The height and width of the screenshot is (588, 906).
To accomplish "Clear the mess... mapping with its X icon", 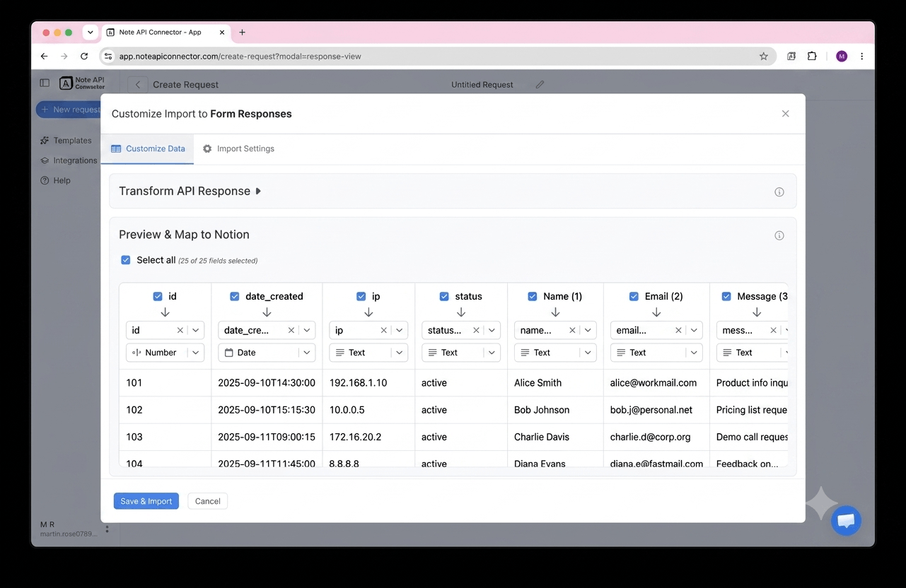I will [x=773, y=330].
